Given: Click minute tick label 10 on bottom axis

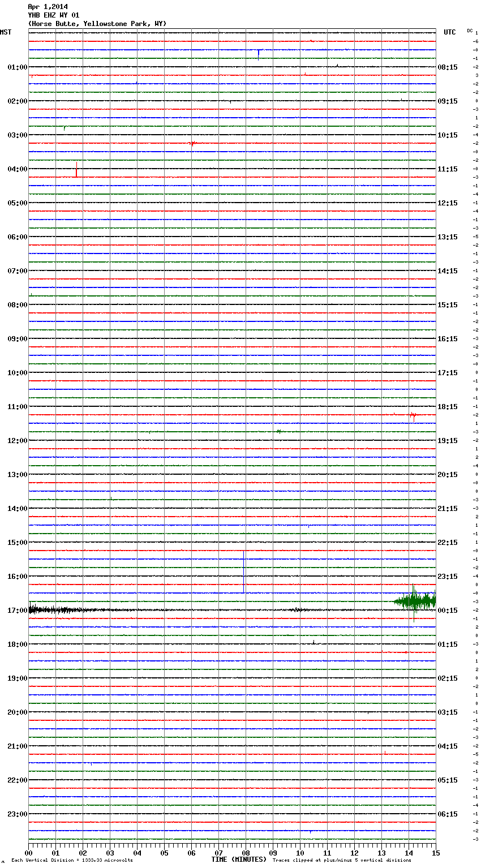Looking at the screenshot, I should pos(300,853).
